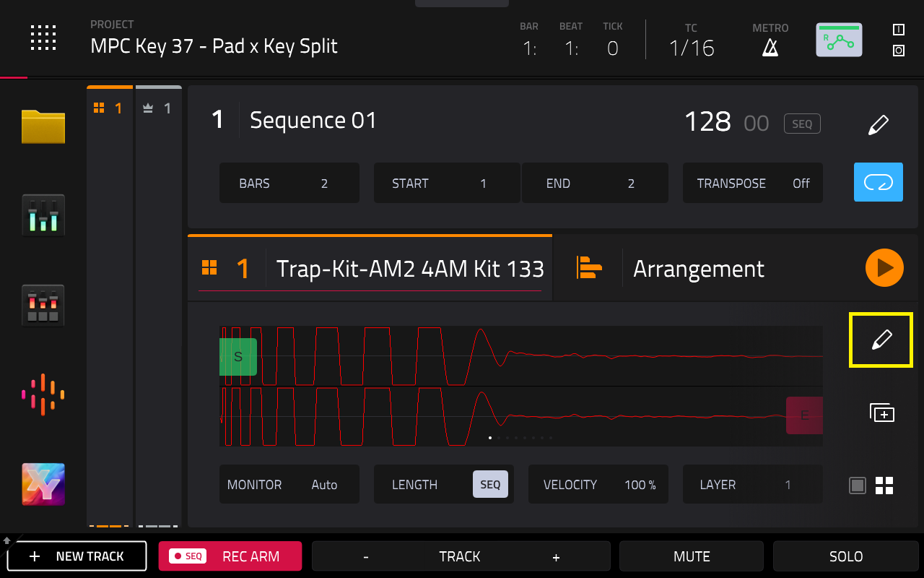Toggle the LENGTH SEQ button
Screen dimensions: 924x578
click(x=490, y=484)
